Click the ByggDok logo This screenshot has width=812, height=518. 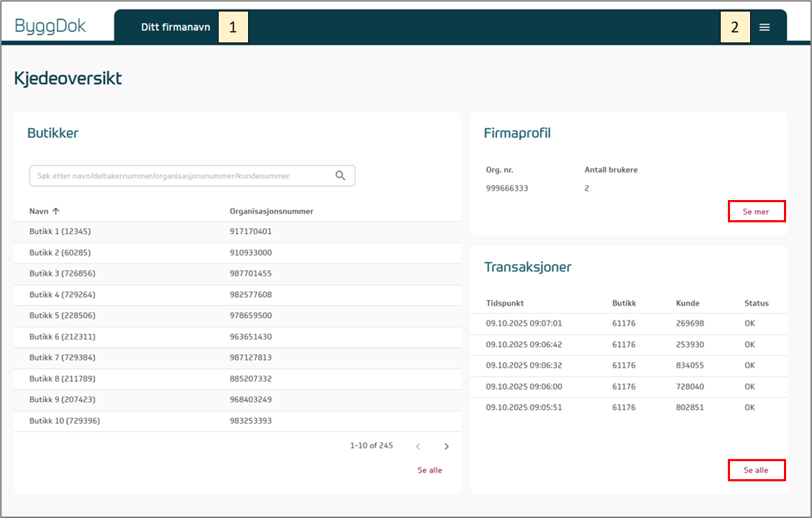click(x=50, y=27)
